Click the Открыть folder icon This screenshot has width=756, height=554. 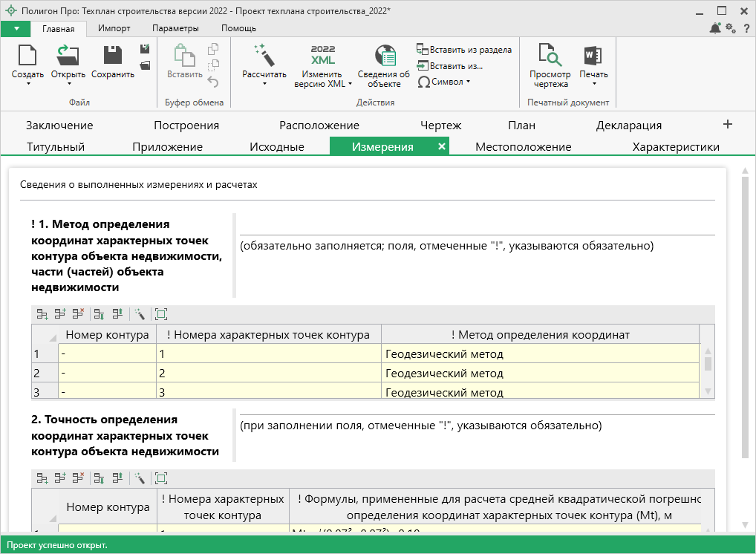click(68, 56)
